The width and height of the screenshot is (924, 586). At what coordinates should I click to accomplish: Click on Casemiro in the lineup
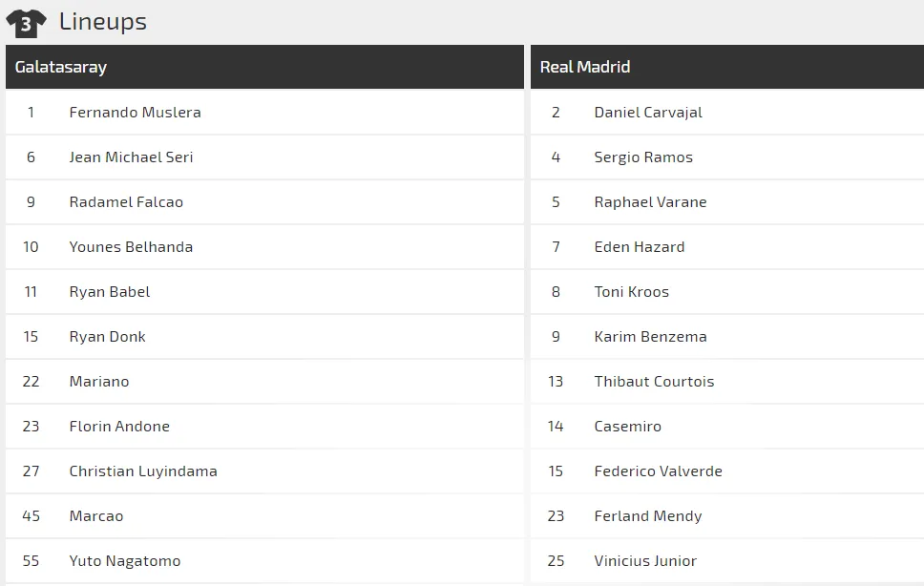pos(627,427)
